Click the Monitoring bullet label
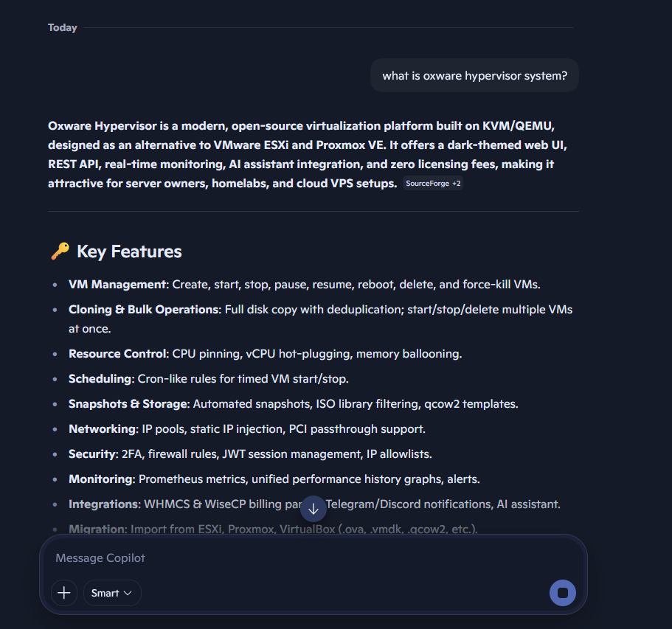The height and width of the screenshot is (629, 672). (x=101, y=479)
